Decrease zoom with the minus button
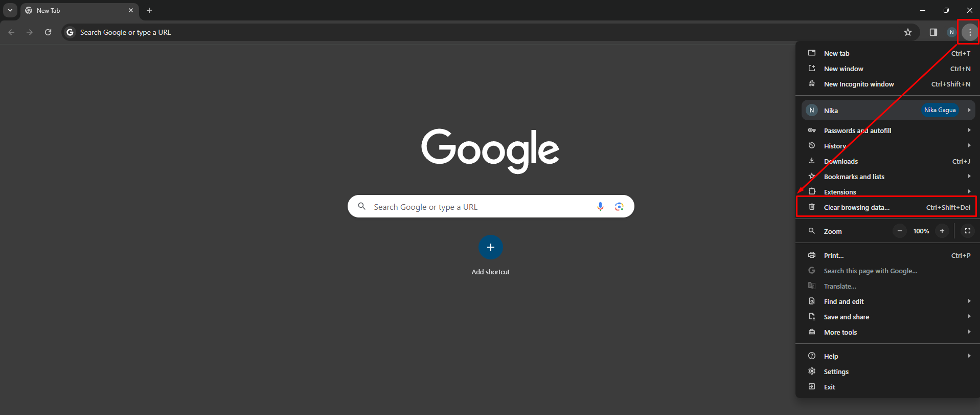980x415 pixels. [x=900, y=231]
